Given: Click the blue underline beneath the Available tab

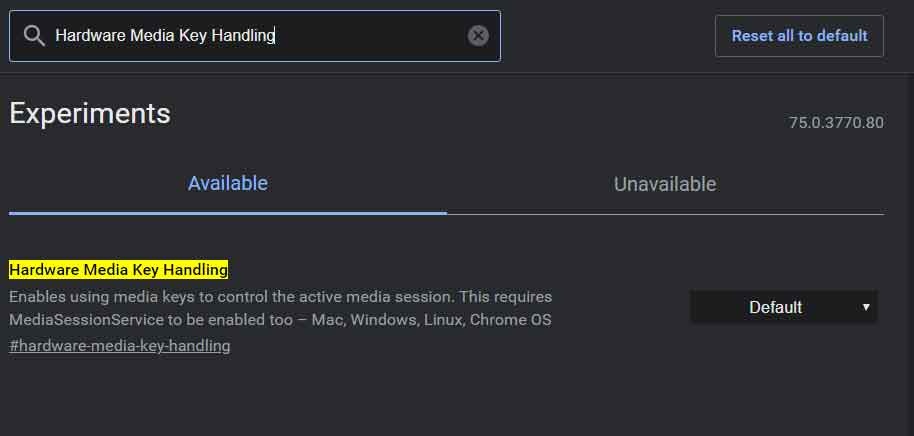Looking at the screenshot, I should pos(228,213).
